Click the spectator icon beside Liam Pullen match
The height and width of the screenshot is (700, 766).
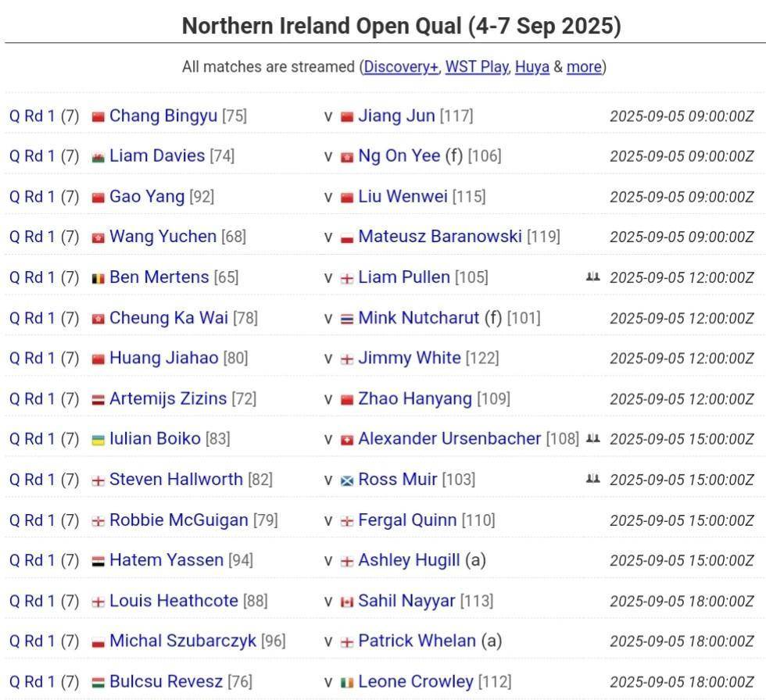pos(592,277)
